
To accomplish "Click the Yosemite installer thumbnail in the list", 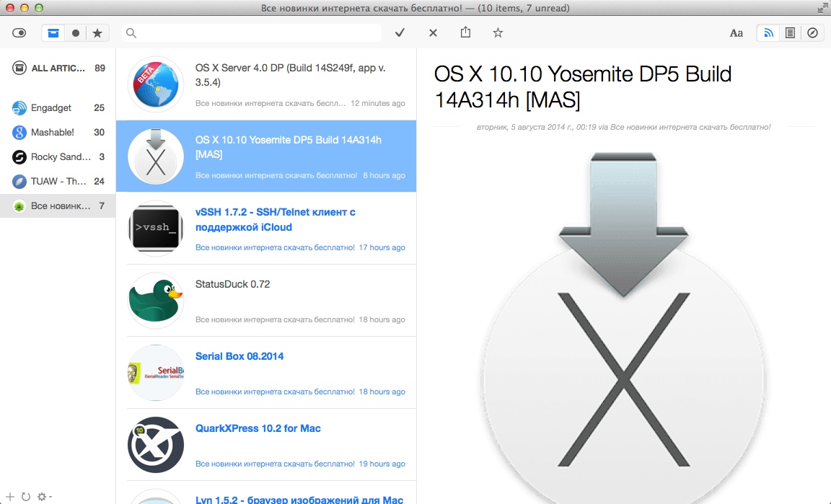I will [155, 156].
